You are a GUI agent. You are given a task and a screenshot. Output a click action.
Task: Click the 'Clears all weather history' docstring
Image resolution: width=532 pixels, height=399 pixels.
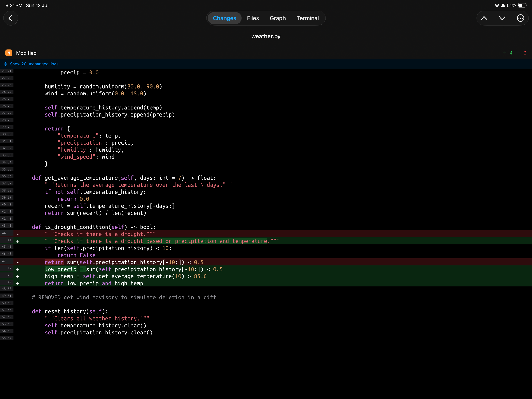[x=97, y=318]
